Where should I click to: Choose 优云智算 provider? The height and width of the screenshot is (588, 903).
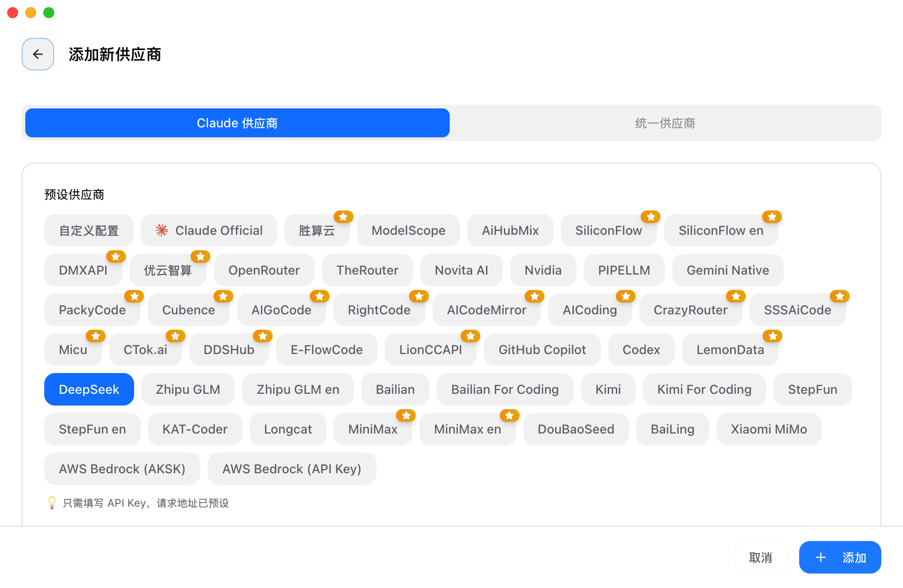click(x=168, y=270)
